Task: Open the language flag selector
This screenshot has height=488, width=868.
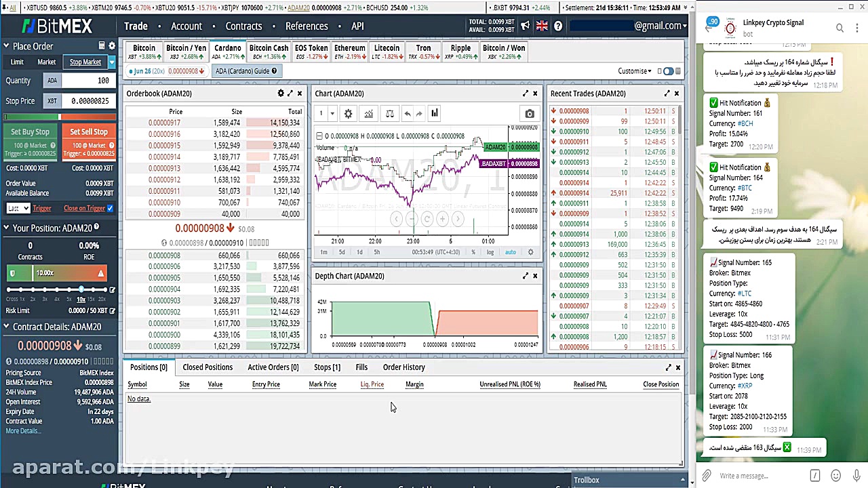Action: click(542, 26)
